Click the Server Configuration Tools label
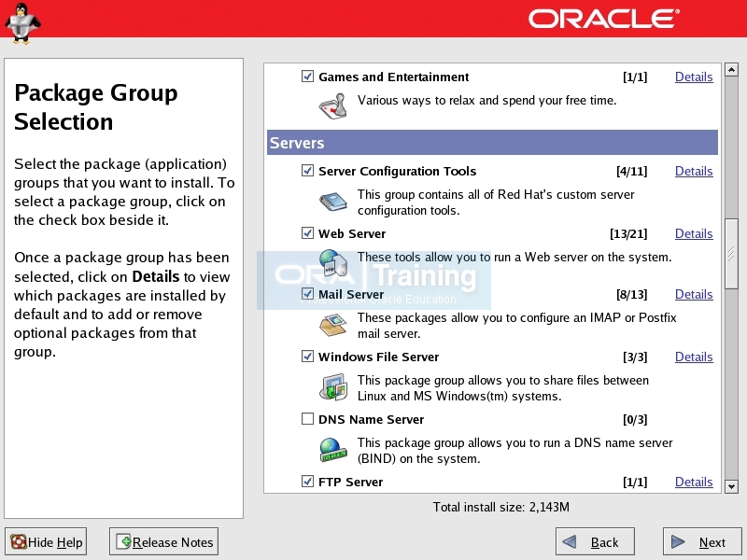 click(398, 171)
